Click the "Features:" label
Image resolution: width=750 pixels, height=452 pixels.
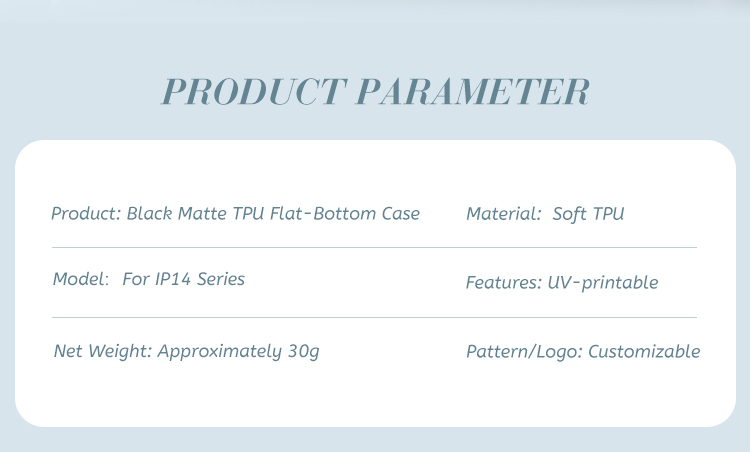[503, 283]
